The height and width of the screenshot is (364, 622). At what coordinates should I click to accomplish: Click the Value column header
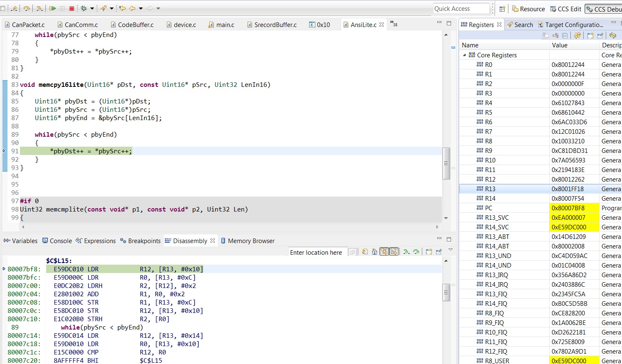click(574, 45)
